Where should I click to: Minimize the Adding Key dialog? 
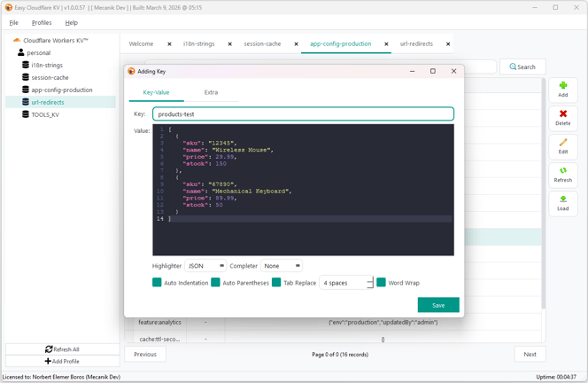(x=412, y=71)
